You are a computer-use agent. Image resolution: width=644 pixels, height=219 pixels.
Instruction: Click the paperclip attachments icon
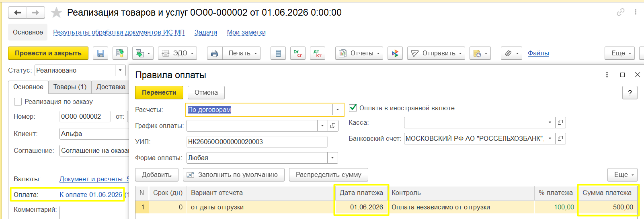pos(509,53)
